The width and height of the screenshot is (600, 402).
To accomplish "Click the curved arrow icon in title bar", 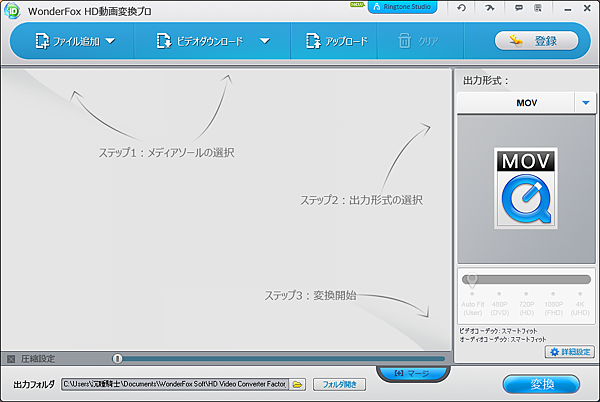I will point(489,8).
